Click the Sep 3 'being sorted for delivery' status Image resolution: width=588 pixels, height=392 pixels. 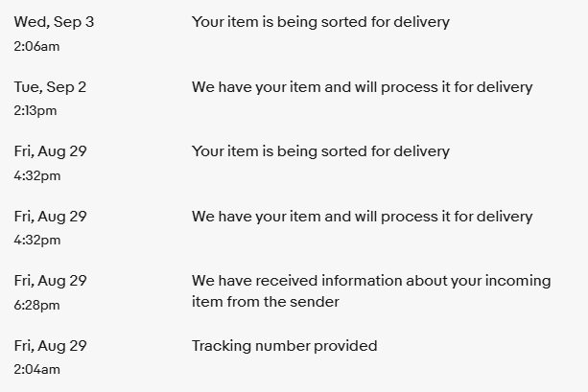(x=320, y=22)
